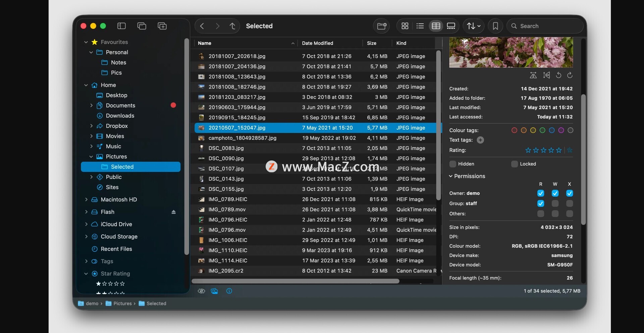
Task: Switch to list view mode
Action: (420, 26)
